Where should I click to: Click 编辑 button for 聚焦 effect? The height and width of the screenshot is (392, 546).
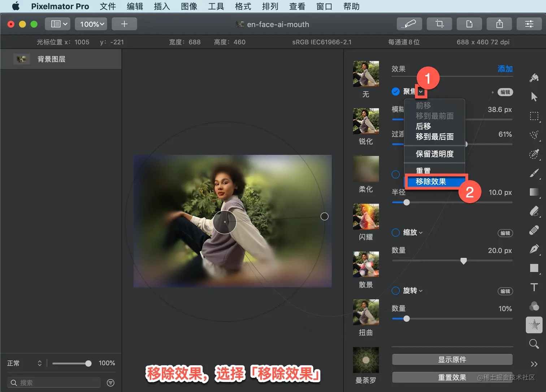tap(505, 92)
